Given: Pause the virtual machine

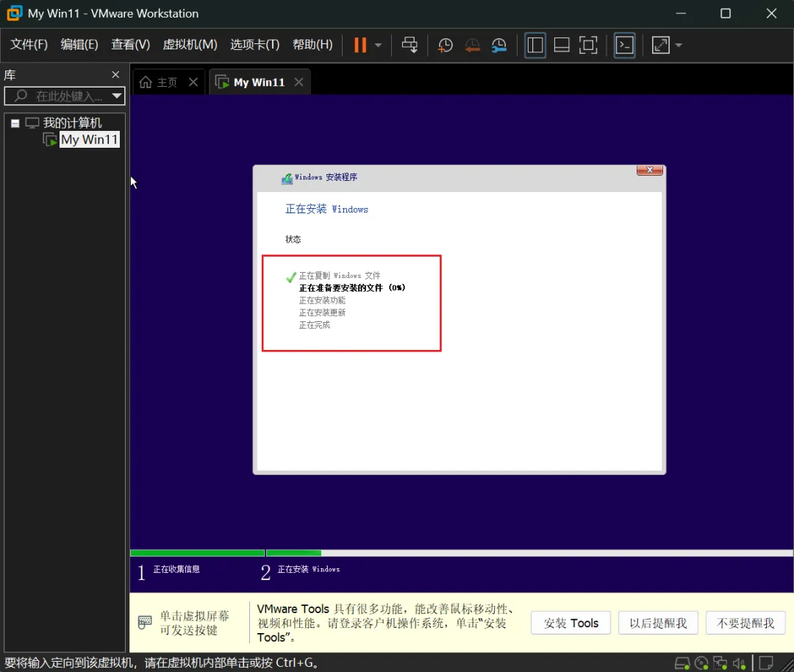Looking at the screenshot, I should [360, 45].
